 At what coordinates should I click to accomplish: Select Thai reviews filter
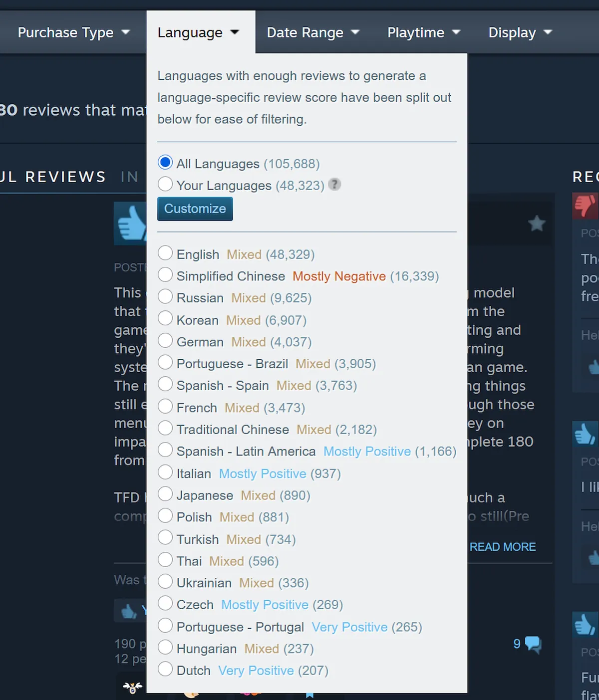165,560
